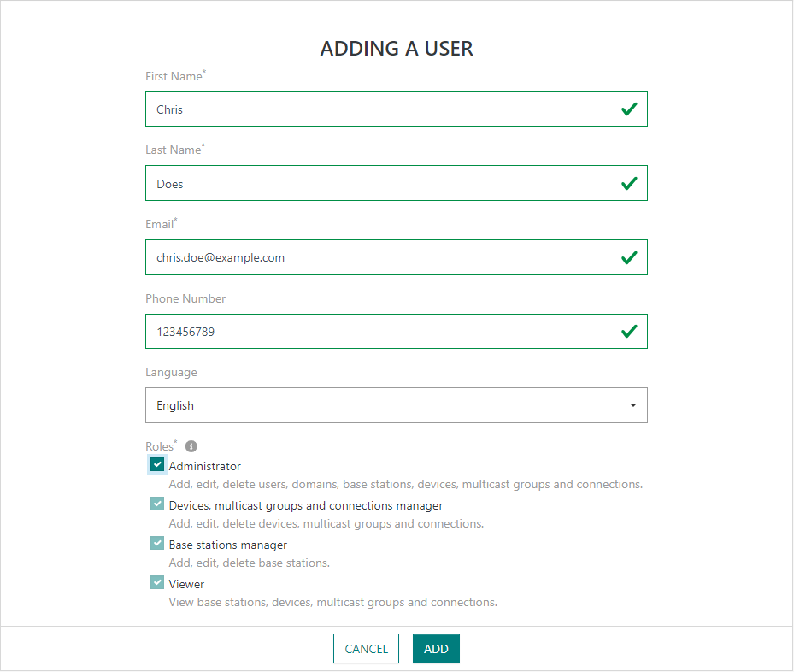Focus the Phone Number input field

coord(376,332)
